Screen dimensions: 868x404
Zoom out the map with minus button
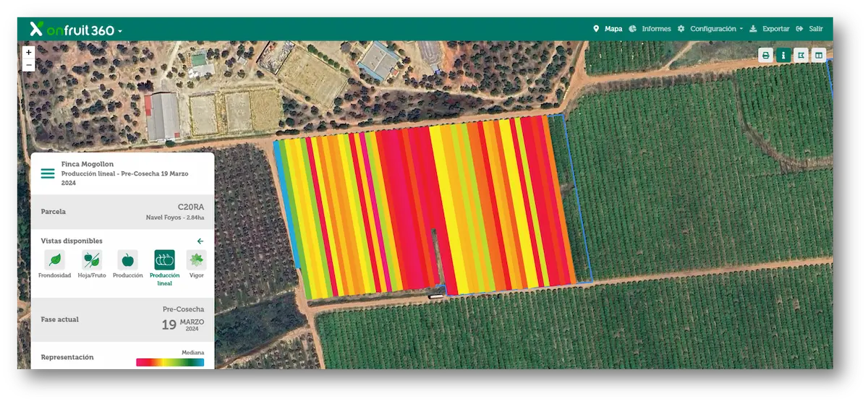(29, 65)
